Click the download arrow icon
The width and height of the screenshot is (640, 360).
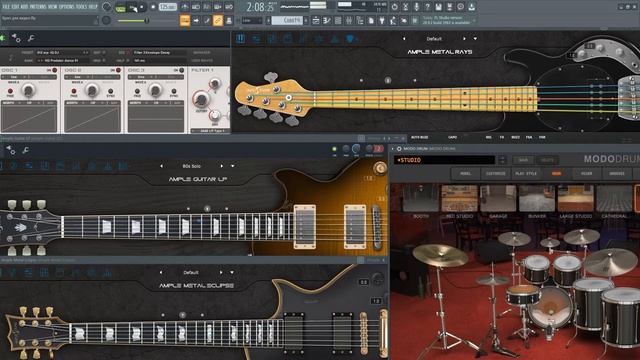pos(471,7)
